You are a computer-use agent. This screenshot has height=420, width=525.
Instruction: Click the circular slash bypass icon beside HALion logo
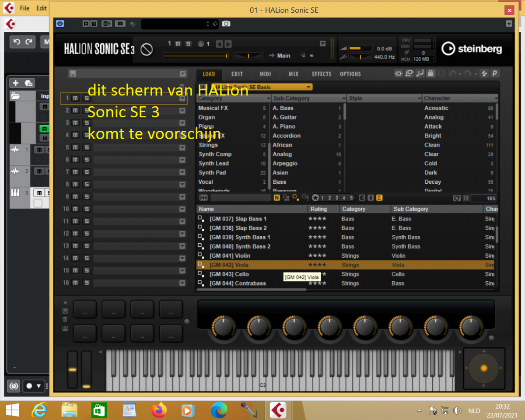pyautogui.click(x=146, y=49)
